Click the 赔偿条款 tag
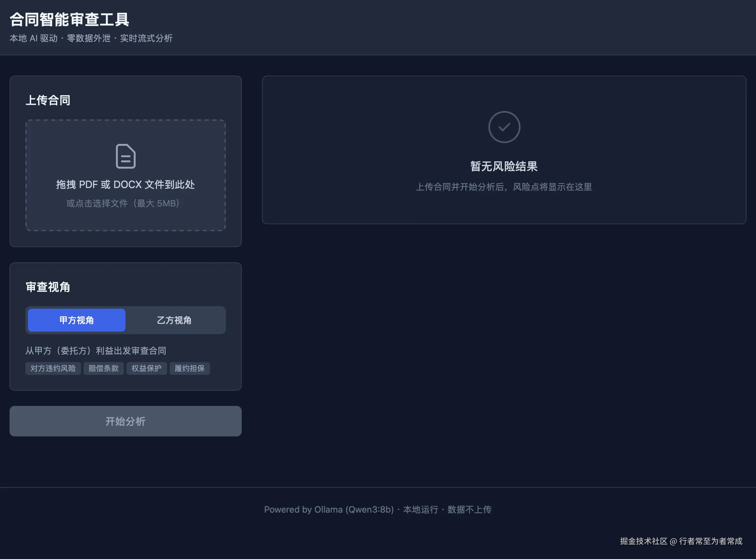This screenshot has height=559, width=756. coord(104,368)
